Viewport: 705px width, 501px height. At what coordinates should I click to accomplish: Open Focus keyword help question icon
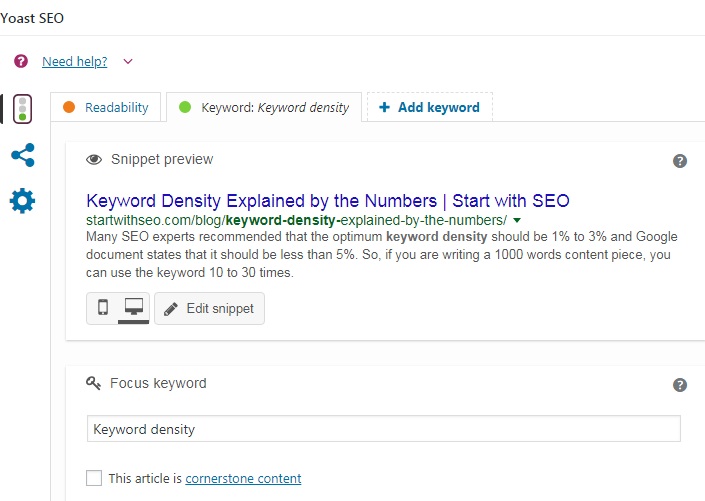coord(680,385)
